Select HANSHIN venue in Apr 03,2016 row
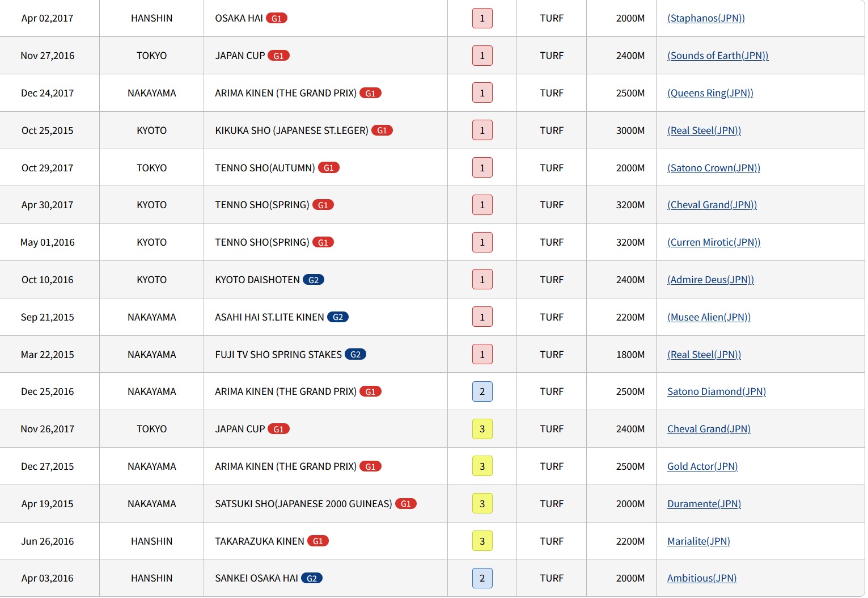This screenshot has width=868, height=598. 152,578
